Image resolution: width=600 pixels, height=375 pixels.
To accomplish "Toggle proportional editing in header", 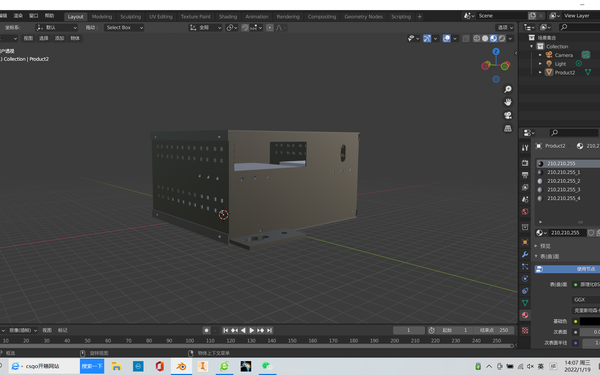I will click(270, 28).
